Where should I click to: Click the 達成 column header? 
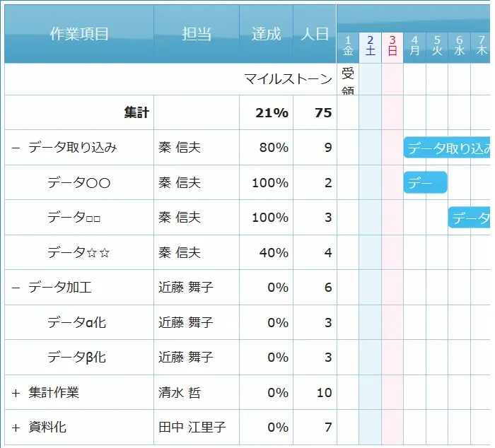(x=266, y=34)
